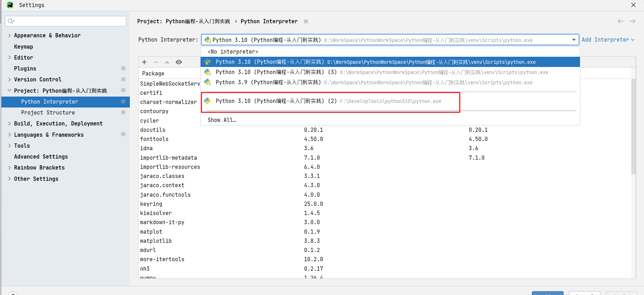
Task: Click the project-scope icon beside Plugins
Action: [123, 68]
